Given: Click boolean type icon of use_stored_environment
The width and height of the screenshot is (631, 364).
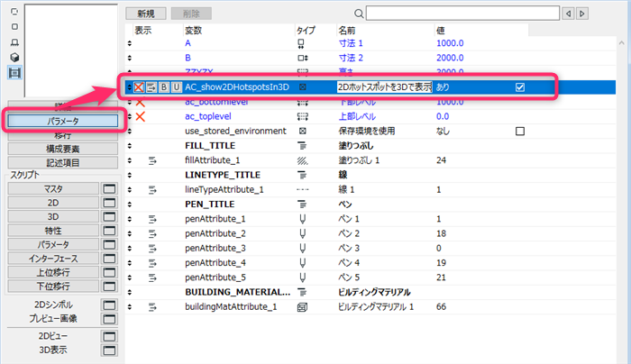Looking at the screenshot, I should click(303, 132).
